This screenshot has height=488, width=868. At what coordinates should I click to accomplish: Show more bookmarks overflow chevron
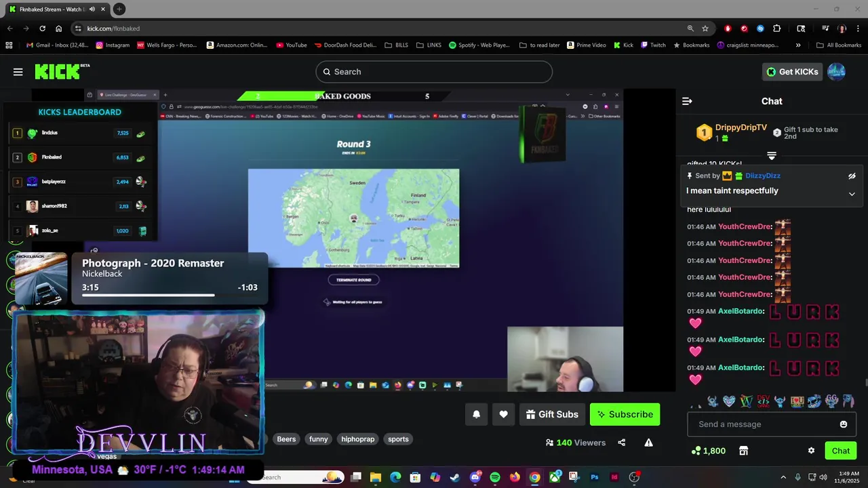tap(798, 45)
